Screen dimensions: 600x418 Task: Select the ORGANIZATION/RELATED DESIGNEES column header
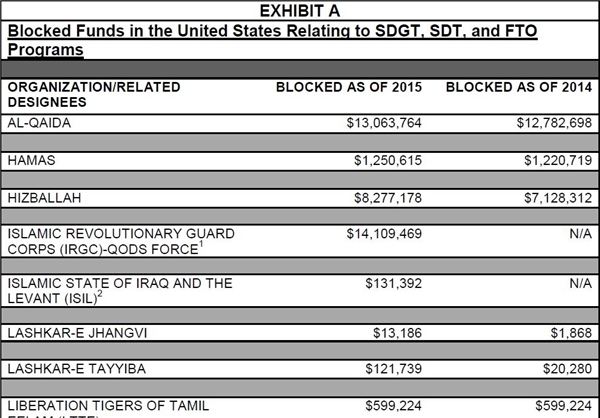click(x=94, y=94)
